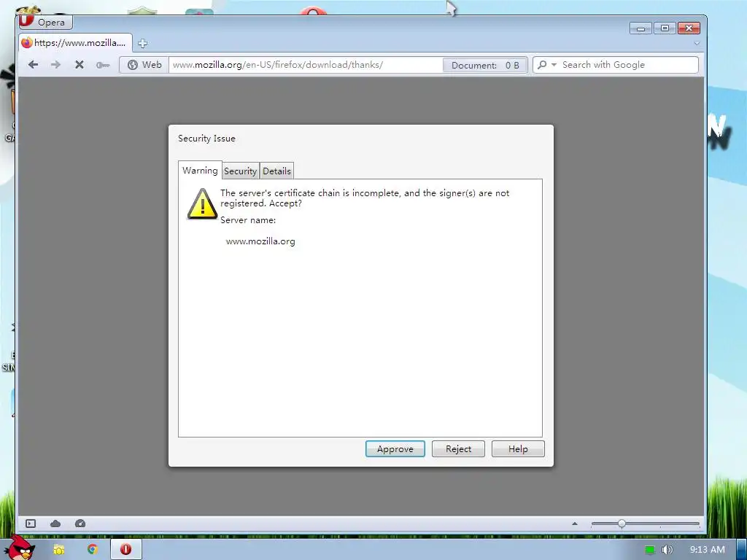This screenshot has height=560, width=747.
Task: Select Opera taskbar button
Action: click(126, 550)
